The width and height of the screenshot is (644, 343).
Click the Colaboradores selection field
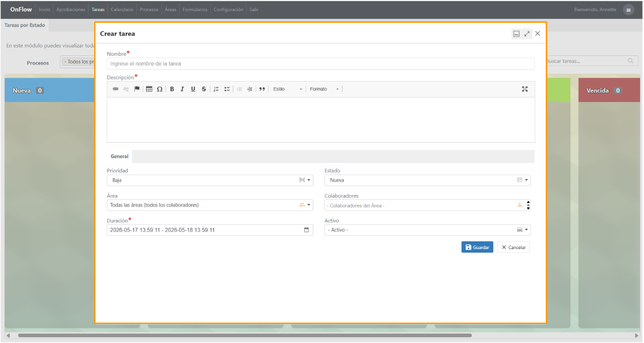pyautogui.click(x=428, y=205)
